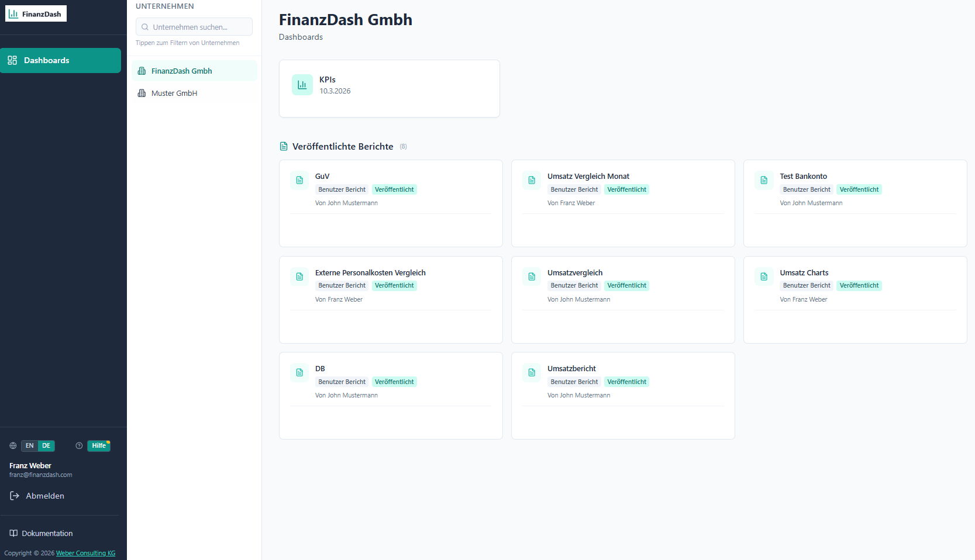The height and width of the screenshot is (560, 975).
Task: Open the Weber Consulting KG link
Action: (85, 553)
